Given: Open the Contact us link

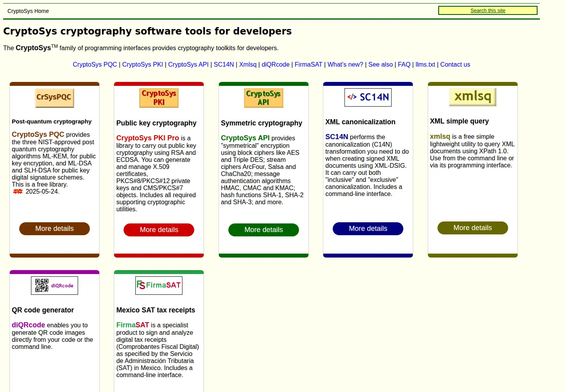Looking at the screenshot, I should click(455, 65).
